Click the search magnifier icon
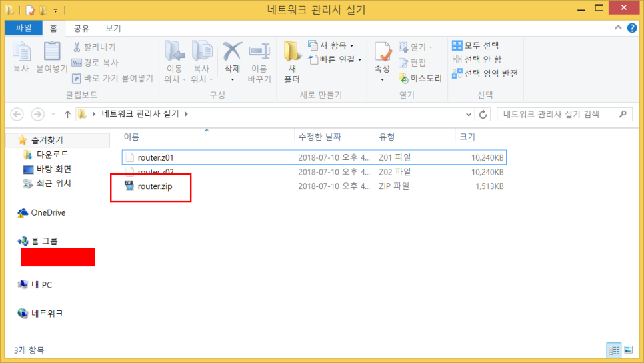 (x=623, y=114)
